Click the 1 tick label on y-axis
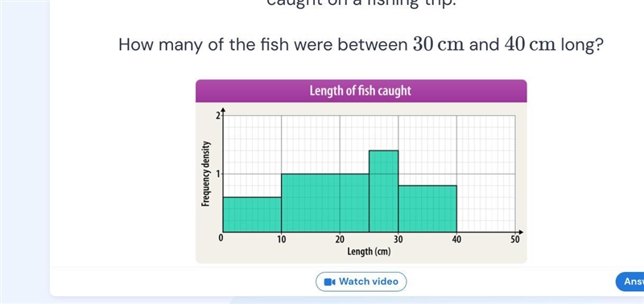This screenshot has height=304, width=644. pos(218,174)
